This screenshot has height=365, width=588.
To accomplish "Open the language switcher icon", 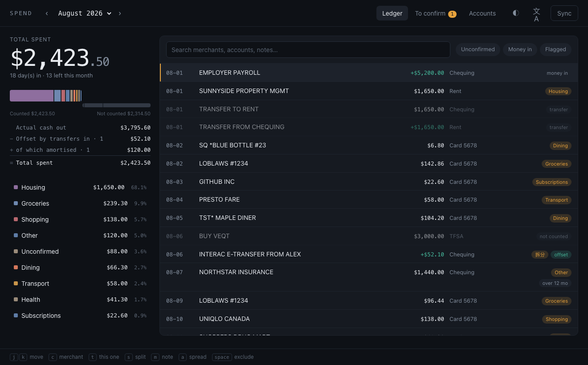I will 536,15.
